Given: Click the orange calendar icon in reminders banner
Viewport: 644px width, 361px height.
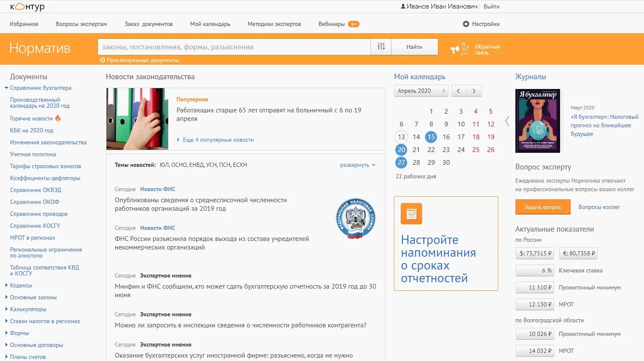Looking at the screenshot, I should pos(411,214).
